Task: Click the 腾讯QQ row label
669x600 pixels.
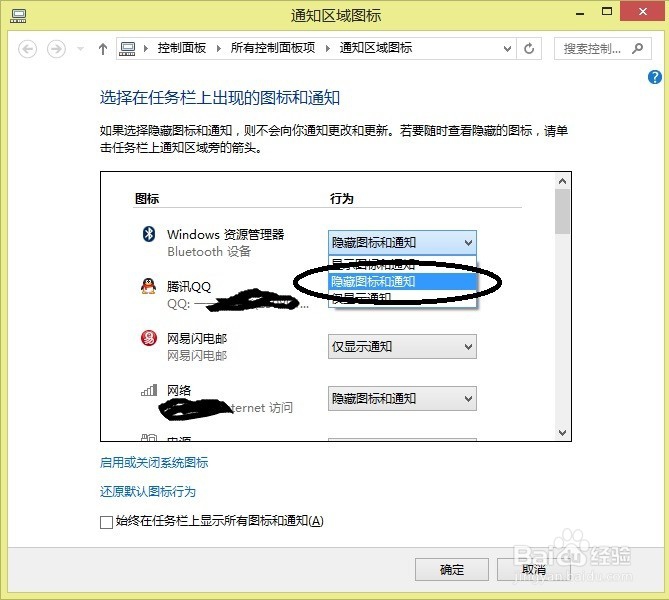Action: (189, 286)
